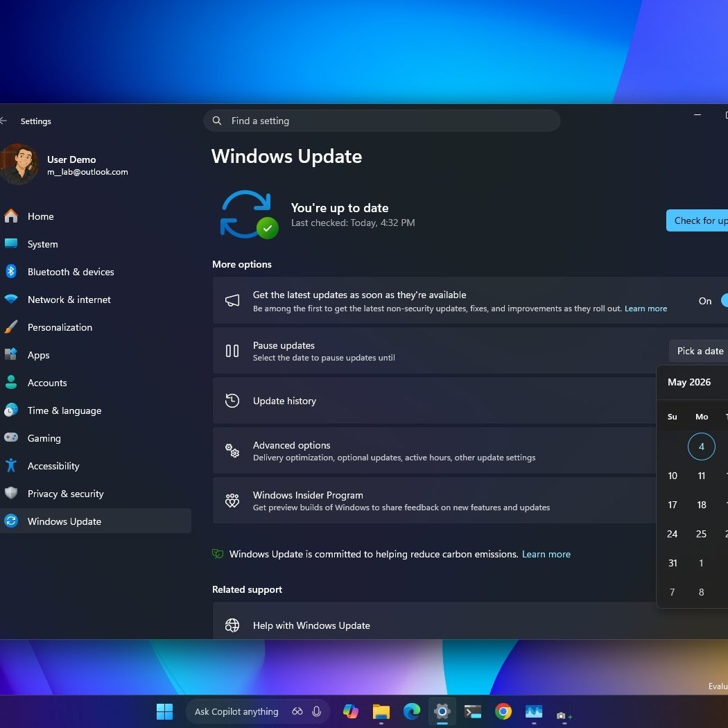Screen dimensions: 728x728
Task: Click the User Demo profile picture
Action: point(19,164)
